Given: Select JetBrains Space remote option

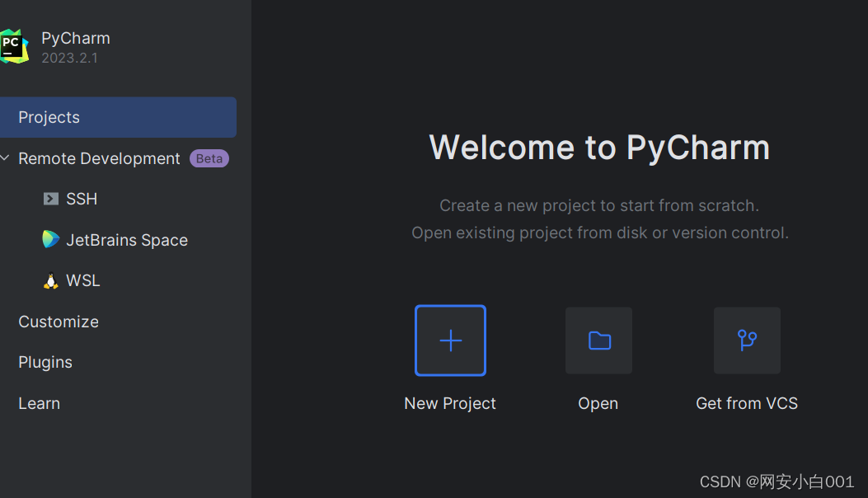Looking at the screenshot, I should point(127,240).
